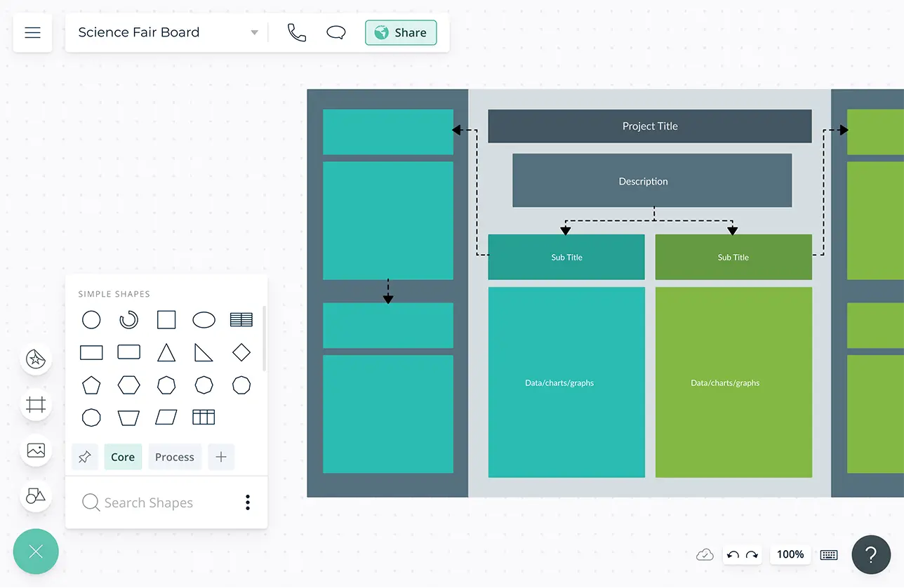Choose the rounded rectangle shape
Viewport: 904px width, 588px height.
[128, 352]
